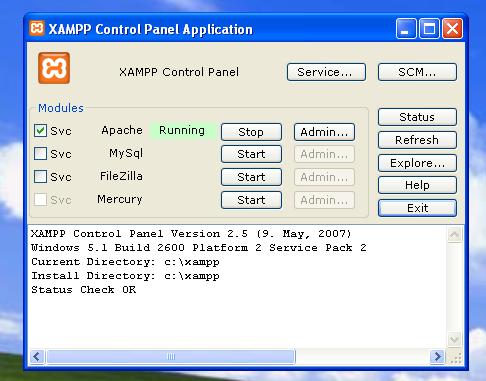Close the XAMPP Control Panel window
The image size is (486, 381).
(x=452, y=29)
